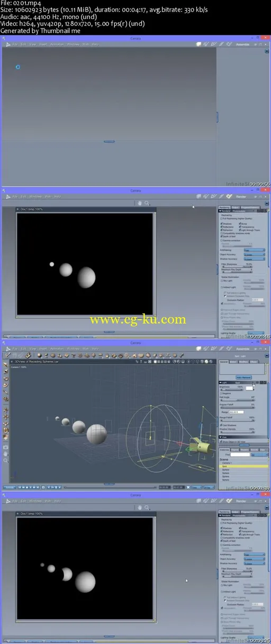271x644 pixels.
Task: Toggle Bump checkbox in 00:01:48 frame
Action: [240, 224]
